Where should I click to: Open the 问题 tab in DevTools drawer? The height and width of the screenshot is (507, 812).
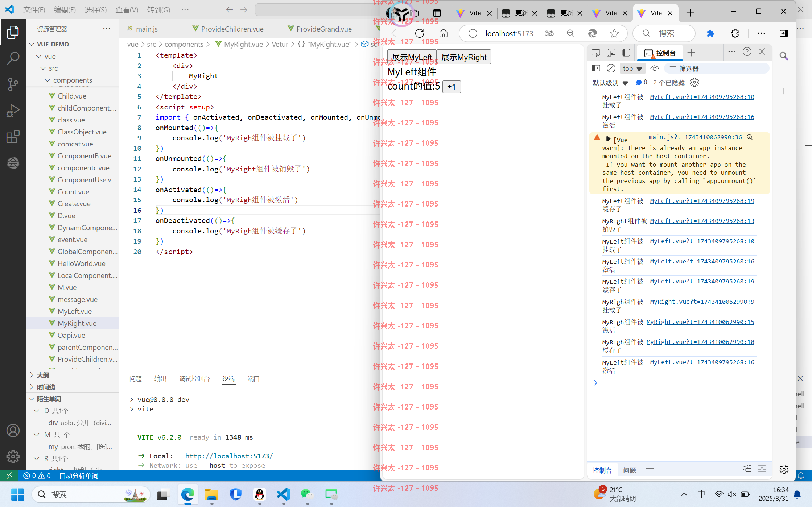[x=630, y=470]
